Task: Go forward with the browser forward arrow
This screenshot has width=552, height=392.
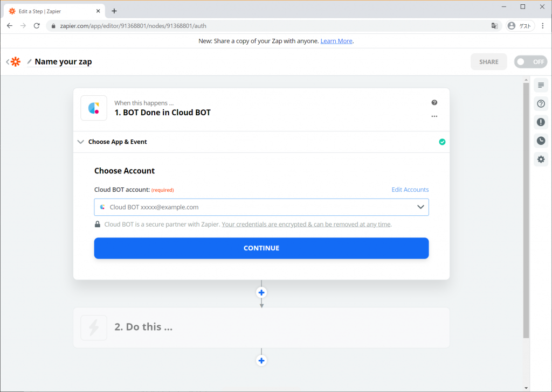Action: pos(23,26)
